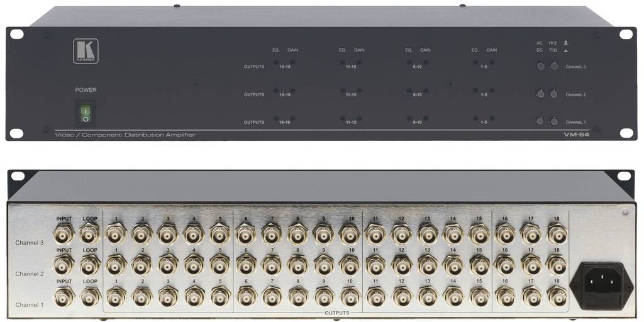Select Channel 1 output 15 BNC connector

[479, 296]
